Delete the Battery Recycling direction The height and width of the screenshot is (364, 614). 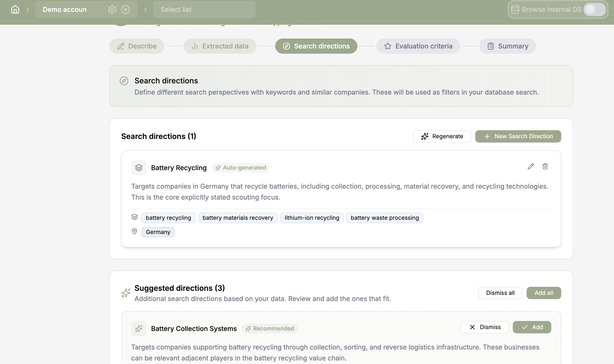click(545, 167)
